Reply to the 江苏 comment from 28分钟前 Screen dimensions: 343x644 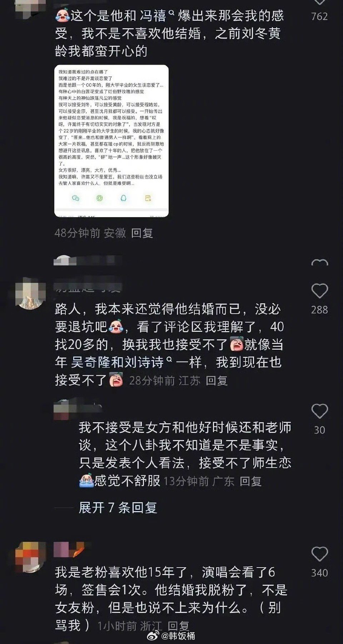[x=217, y=381]
